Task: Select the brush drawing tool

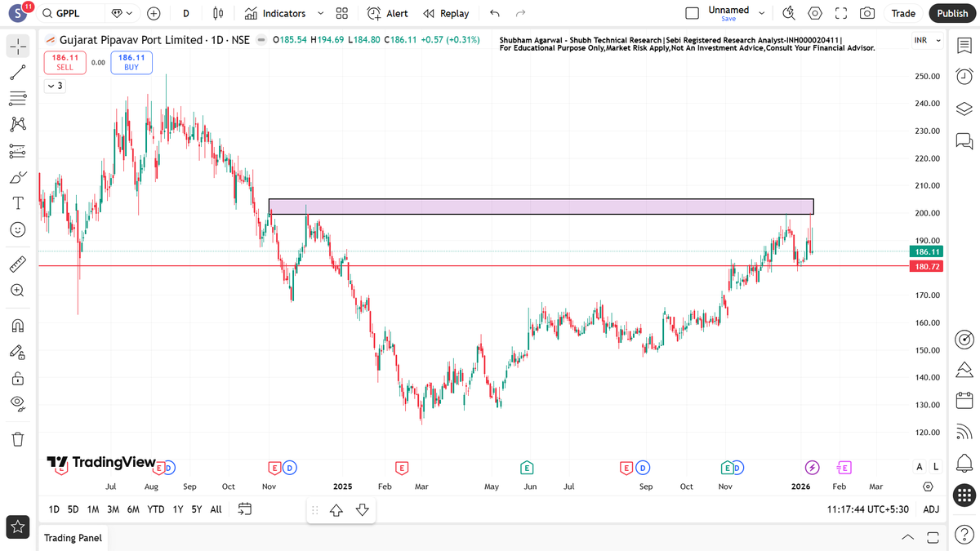Action: pos(18,177)
